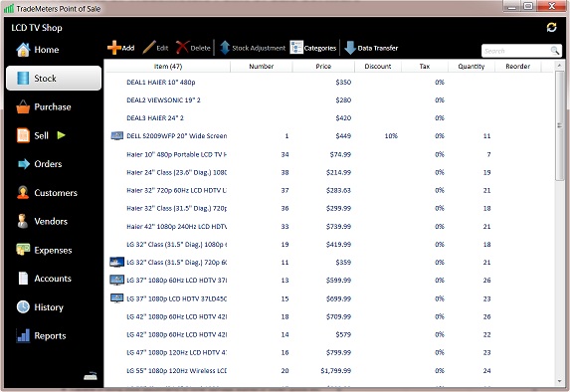This screenshot has width=570, height=392.
Task: Click the vertical scrollbar thumb
Action: tap(559, 125)
